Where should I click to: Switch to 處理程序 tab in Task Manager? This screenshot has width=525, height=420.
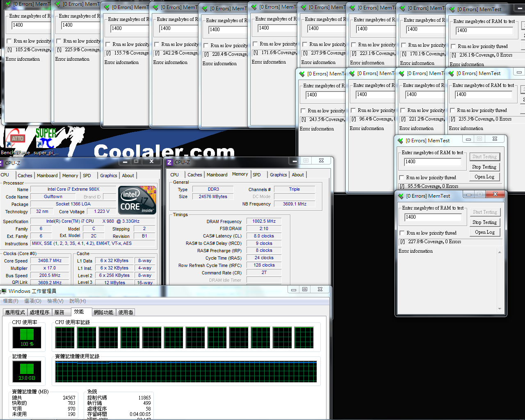point(39,313)
